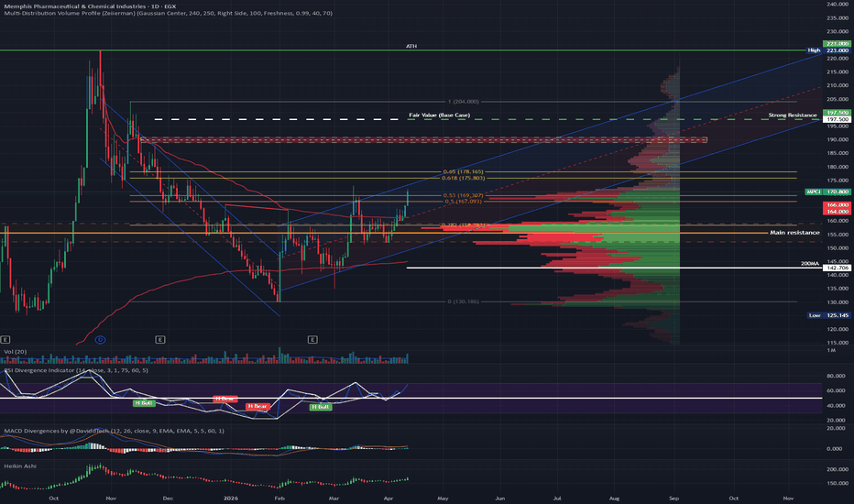Click the MACD Divergences by @DaviddTech legend
This screenshot has height=504, width=854.
(114, 431)
